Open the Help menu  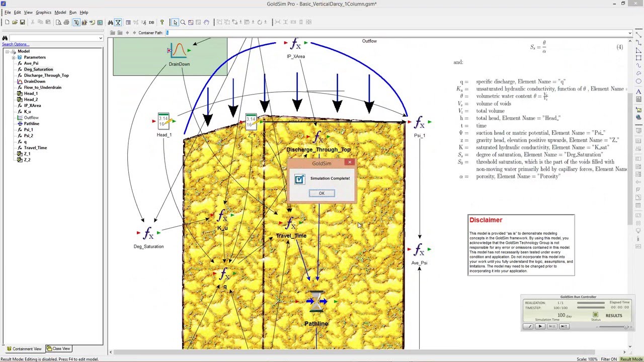84,12
